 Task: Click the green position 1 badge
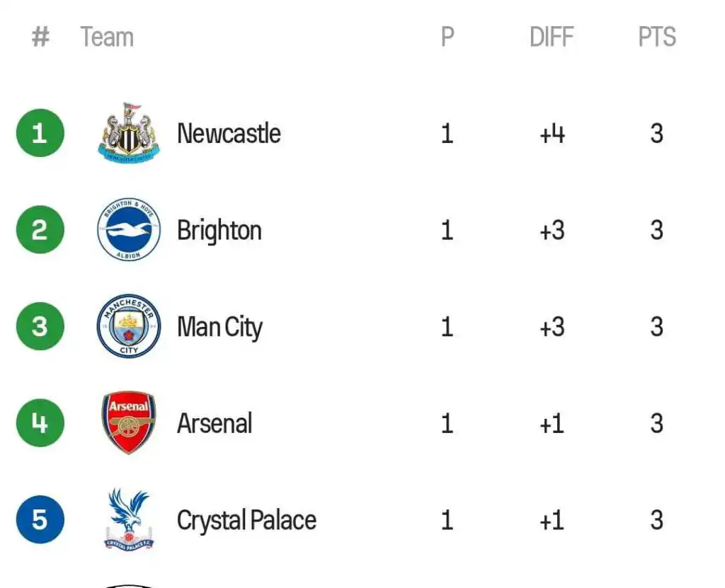pyautogui.click(x=40, y=133)
